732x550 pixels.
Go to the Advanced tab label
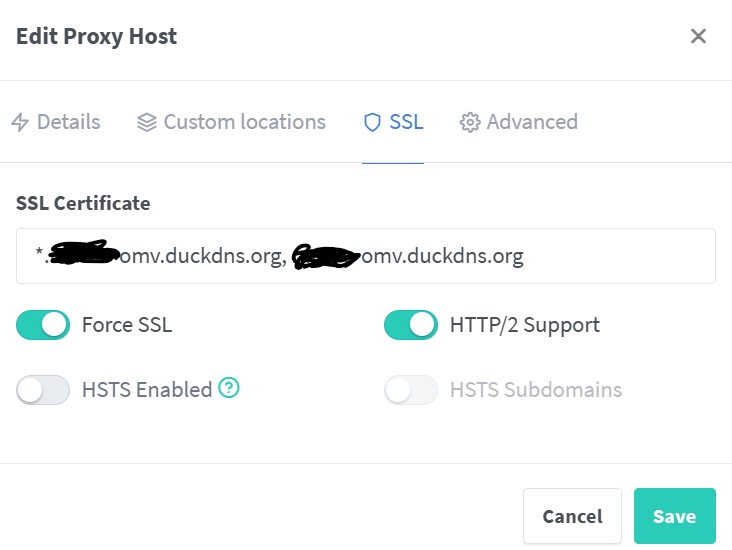pos(532,122)
